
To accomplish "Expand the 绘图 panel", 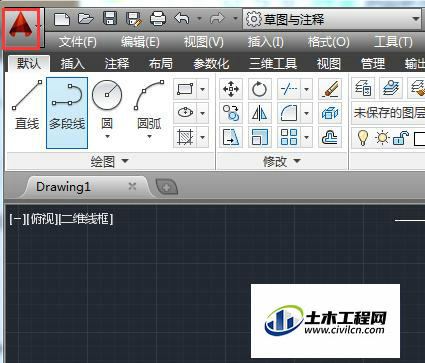I will 109,162.
